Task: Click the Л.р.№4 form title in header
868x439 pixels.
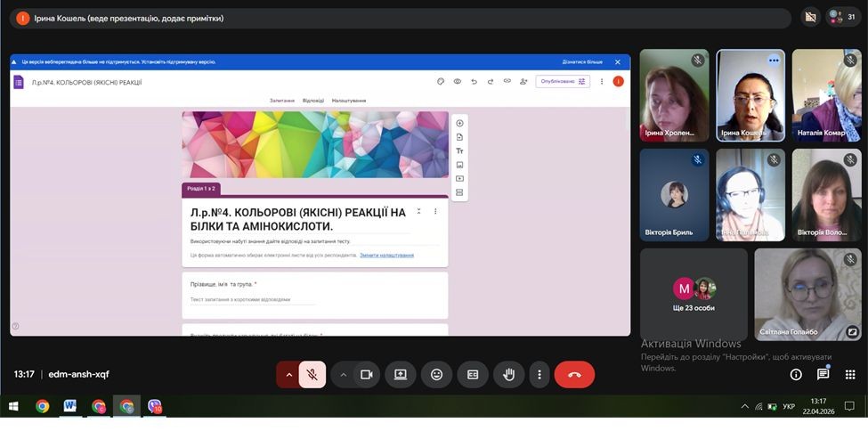Action: pos(87,83)
